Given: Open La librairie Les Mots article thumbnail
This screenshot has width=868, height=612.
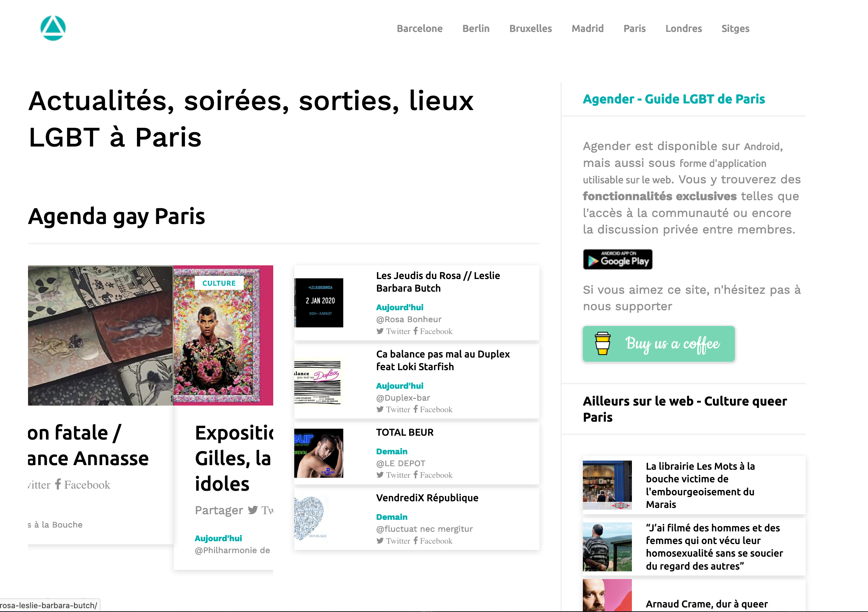Looking at the screenshot, I should (607, 485).
